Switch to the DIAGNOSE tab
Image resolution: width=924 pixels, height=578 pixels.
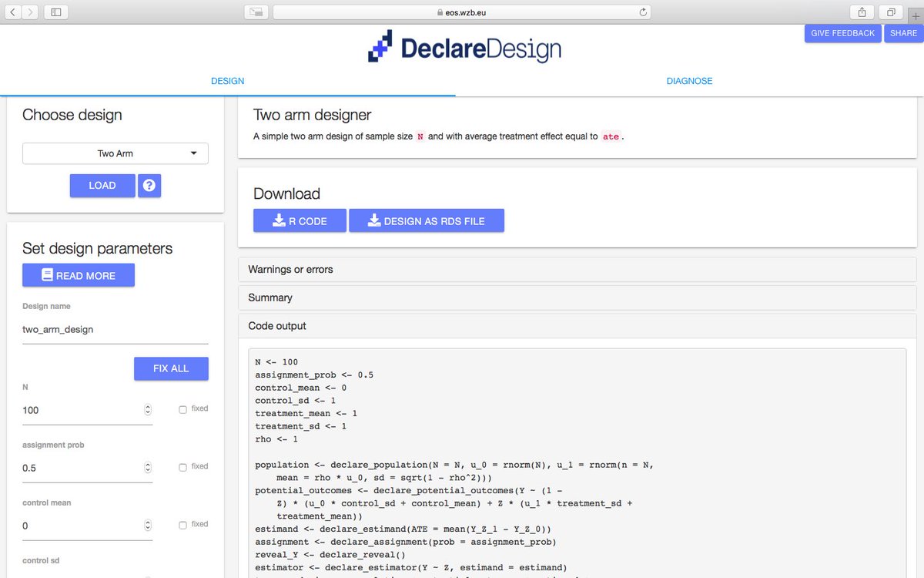coord(690,81)
